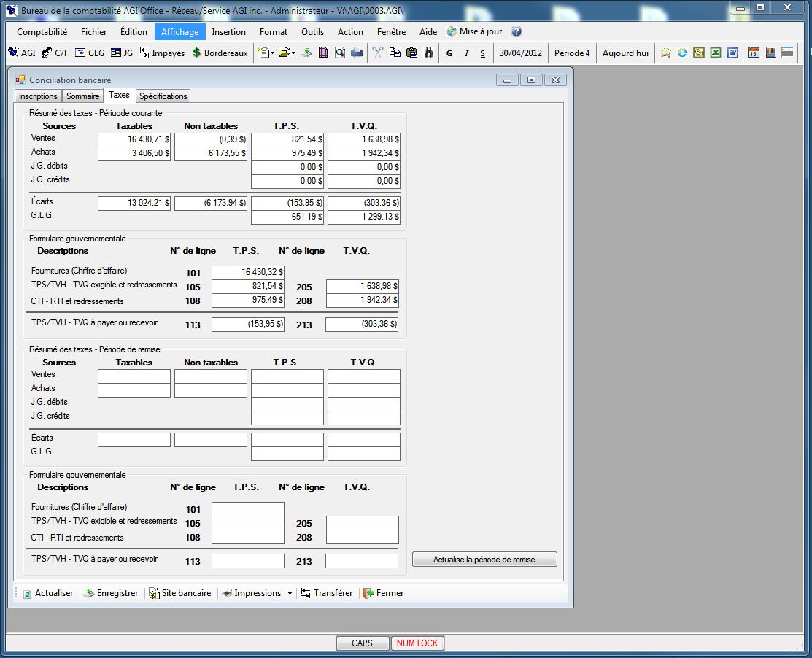Click the print preview magnifier icon
The height and width of the screenshot is (658, 812).
340,53
